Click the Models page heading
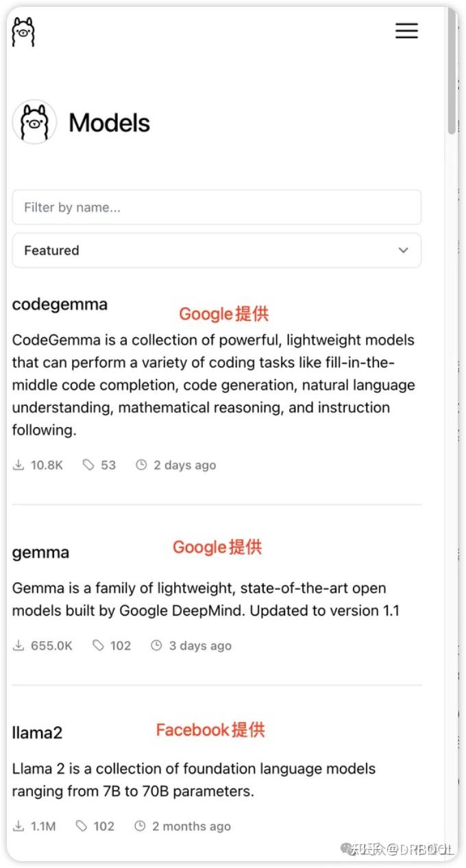Screen dimensions: 466x868 tap(109, 123)
